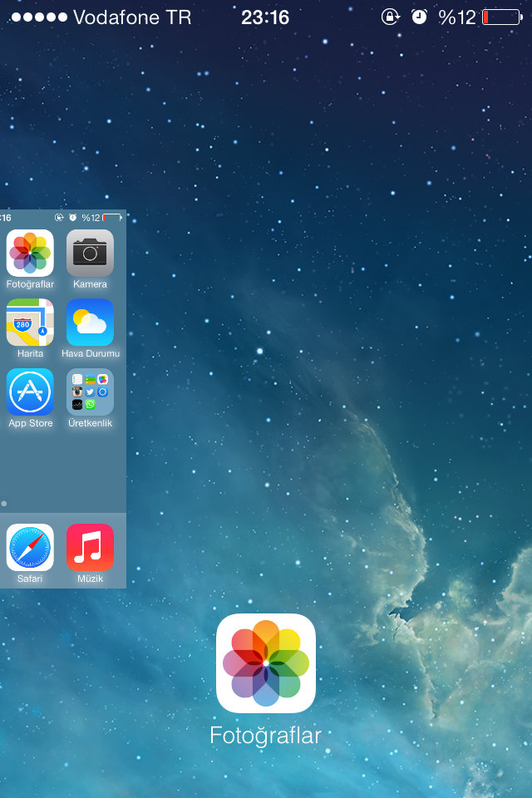Launch the Kamera app icon
Image resolution: width=532 pixels, height=798 pixels.
pos(90,253)
